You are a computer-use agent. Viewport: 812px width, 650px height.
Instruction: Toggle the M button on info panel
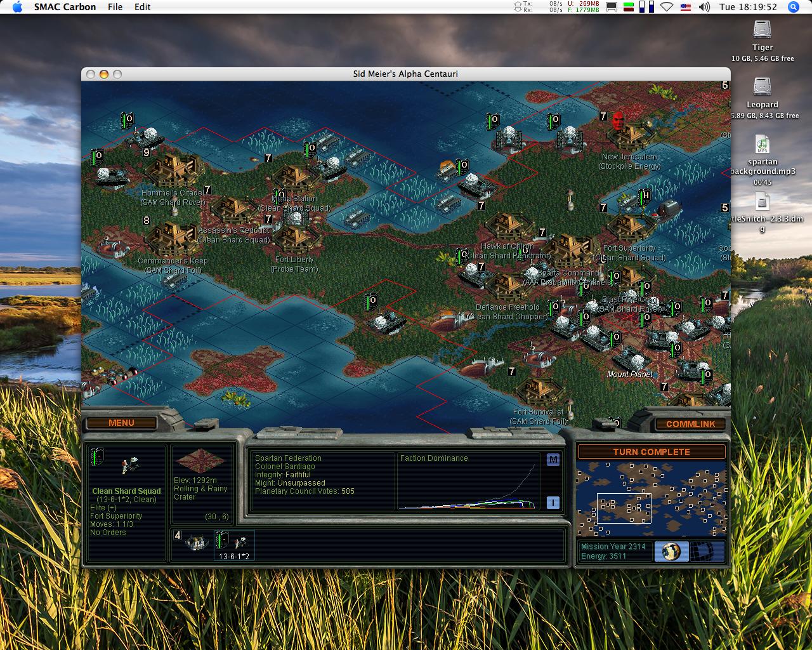[x=553, y=460]
